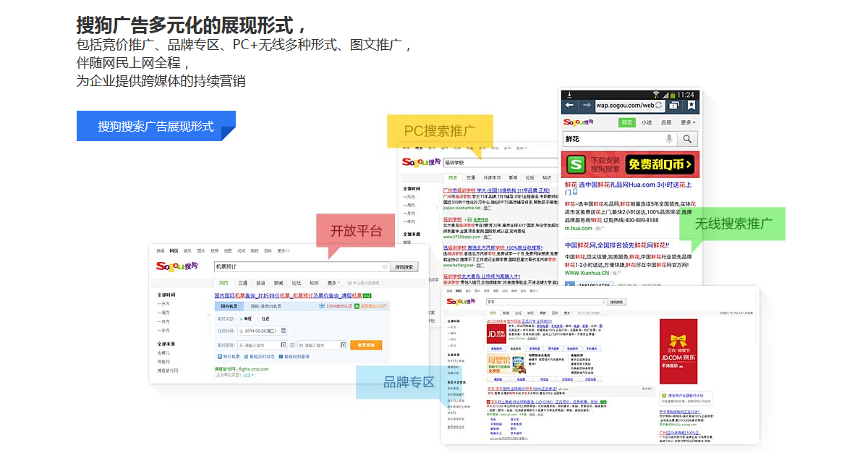The image size is (868, 461).
Task: Open the 中国鲜花网 result on the phone
Action: coord(617,245)
